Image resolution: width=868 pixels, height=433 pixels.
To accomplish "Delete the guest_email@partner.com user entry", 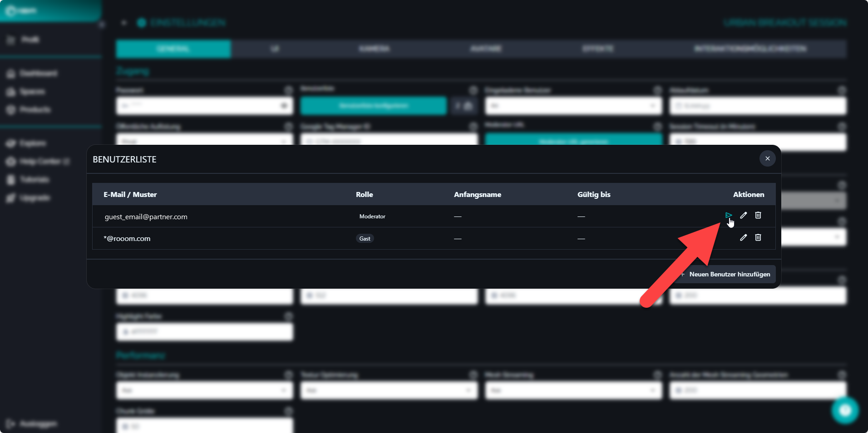I will pos(758,215).
